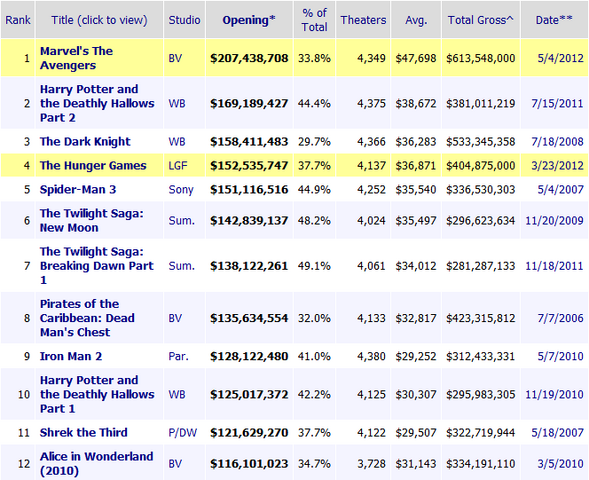The image size is (589, 480).
Task: Click Sony studio link
Action: click(181, 190)
